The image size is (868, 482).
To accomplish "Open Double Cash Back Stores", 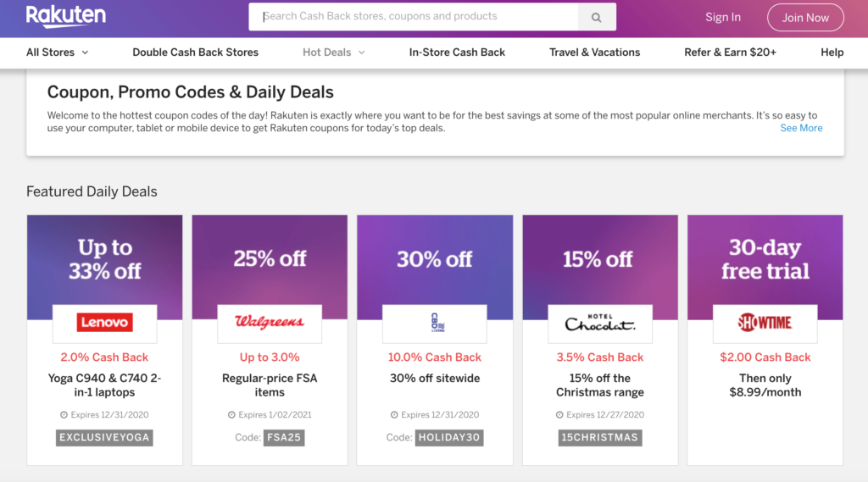I will coord(195,52).
